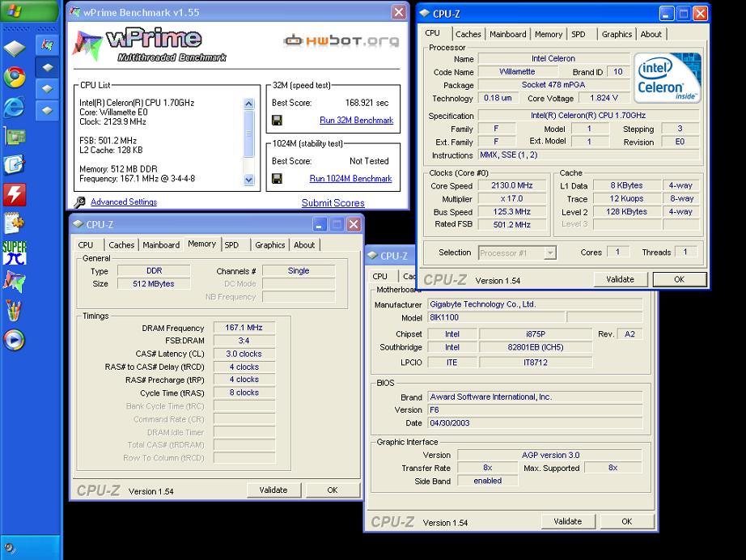Click the CAS# Latency value 3.0 clocks

[x=244, y=354]
